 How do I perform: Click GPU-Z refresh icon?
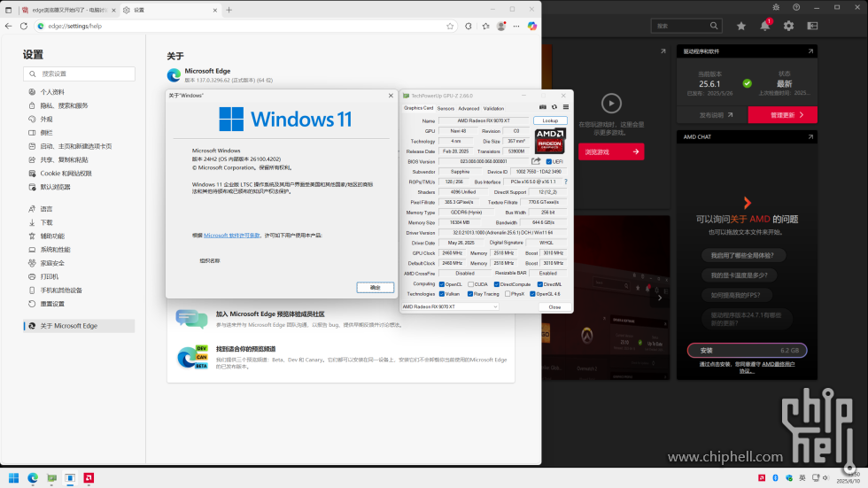[554, 107]
